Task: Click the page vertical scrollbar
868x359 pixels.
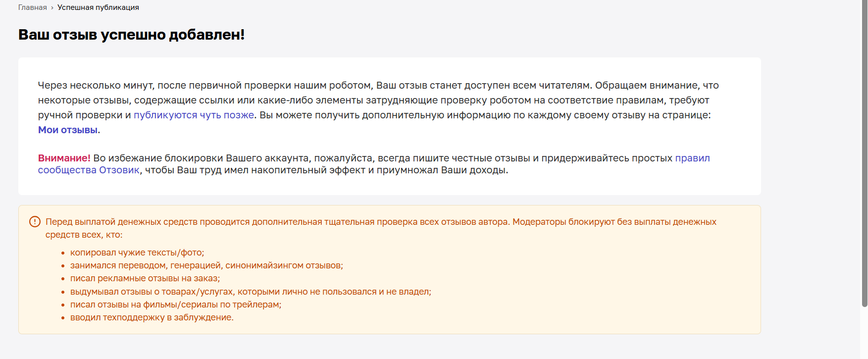Action: (x=865, y=154)
